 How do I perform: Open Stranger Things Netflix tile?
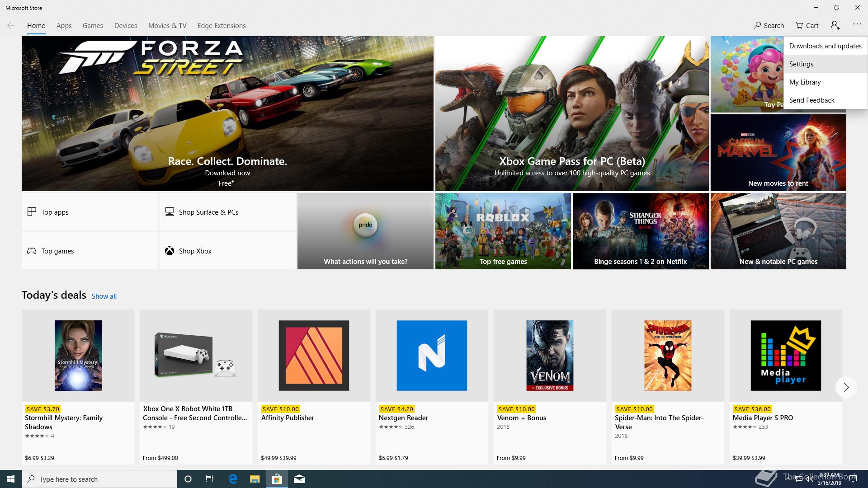point(641,231)
